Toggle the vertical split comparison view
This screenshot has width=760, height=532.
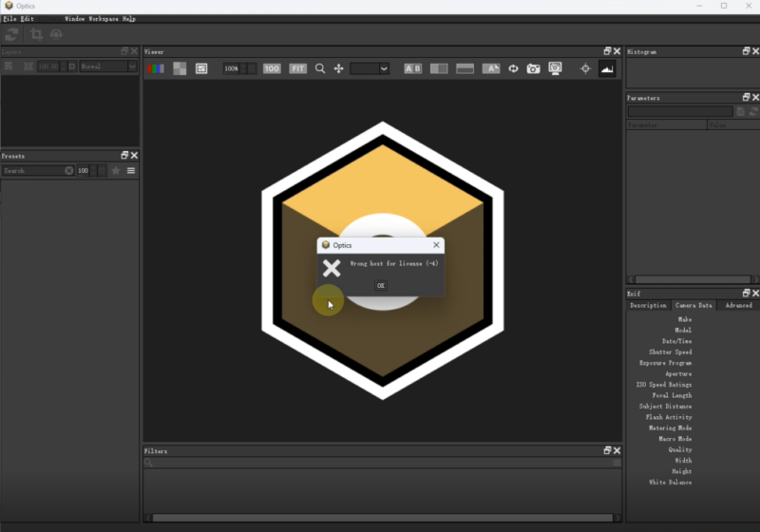coord(439,68)
